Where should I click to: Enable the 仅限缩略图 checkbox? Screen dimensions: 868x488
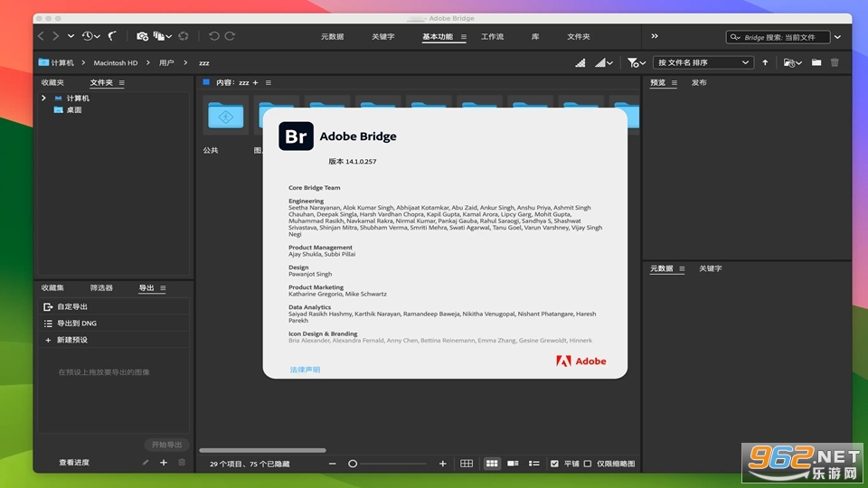pyautogui.click(x=588, y=464)
